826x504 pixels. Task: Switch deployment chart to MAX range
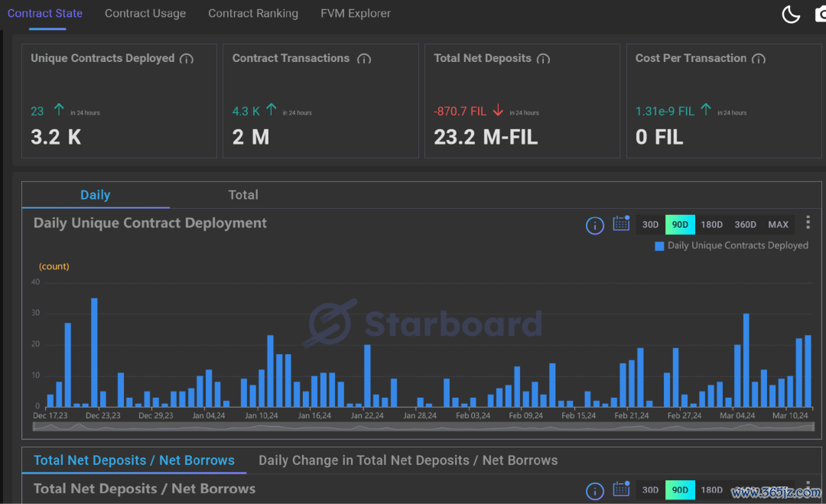(778, 225)
